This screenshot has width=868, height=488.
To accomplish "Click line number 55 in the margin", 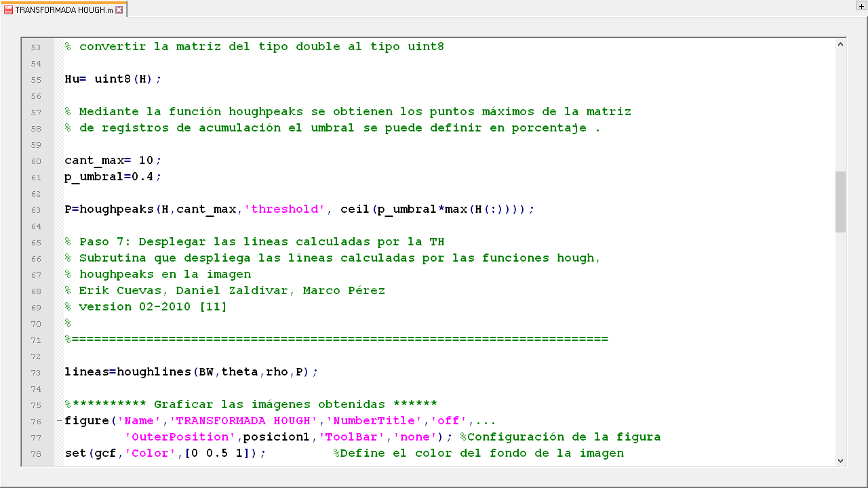I will coord(36,80).
